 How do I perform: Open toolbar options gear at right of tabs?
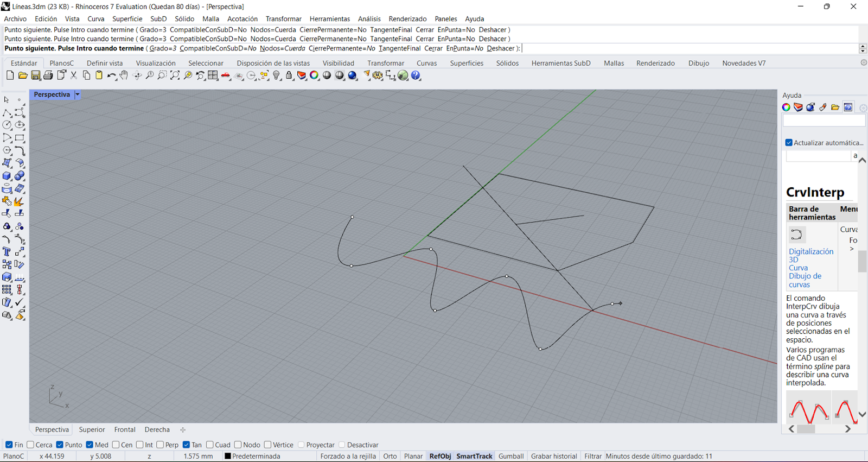864,63
